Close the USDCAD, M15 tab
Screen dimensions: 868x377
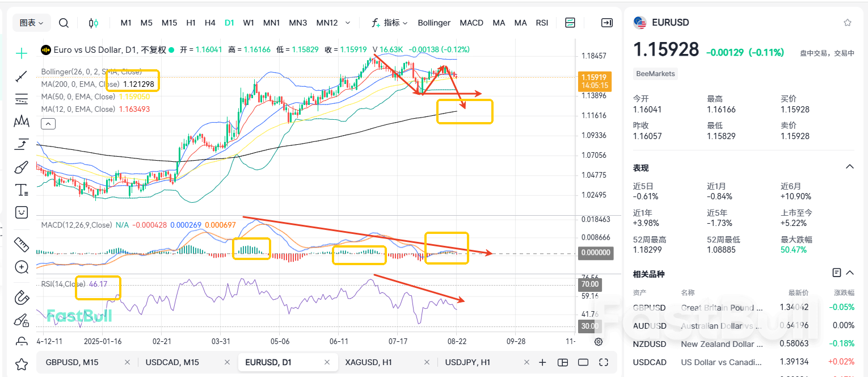227,362
